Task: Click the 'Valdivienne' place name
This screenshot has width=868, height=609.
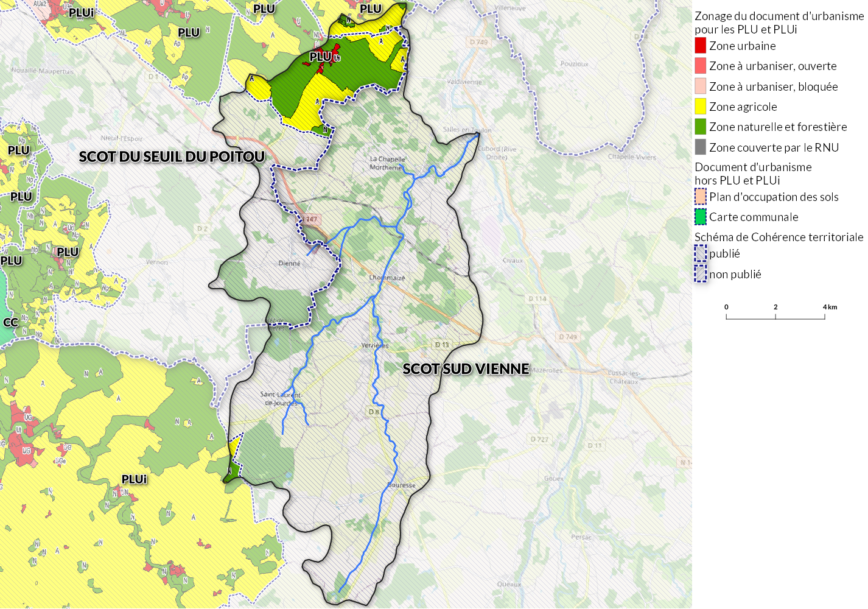Action: (x=464, y=82)
